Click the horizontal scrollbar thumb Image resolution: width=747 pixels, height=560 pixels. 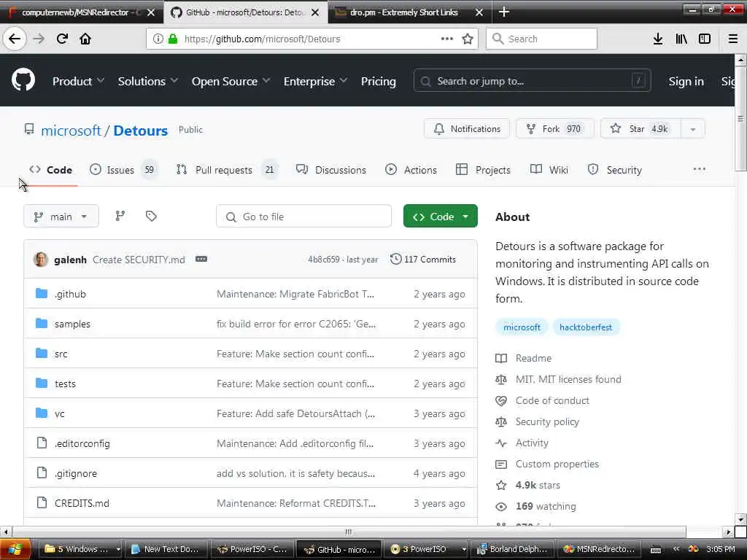pos(349,532)
